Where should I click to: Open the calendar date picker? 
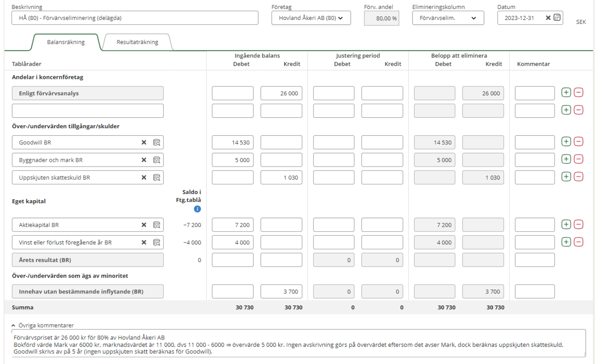click(557, 18)
